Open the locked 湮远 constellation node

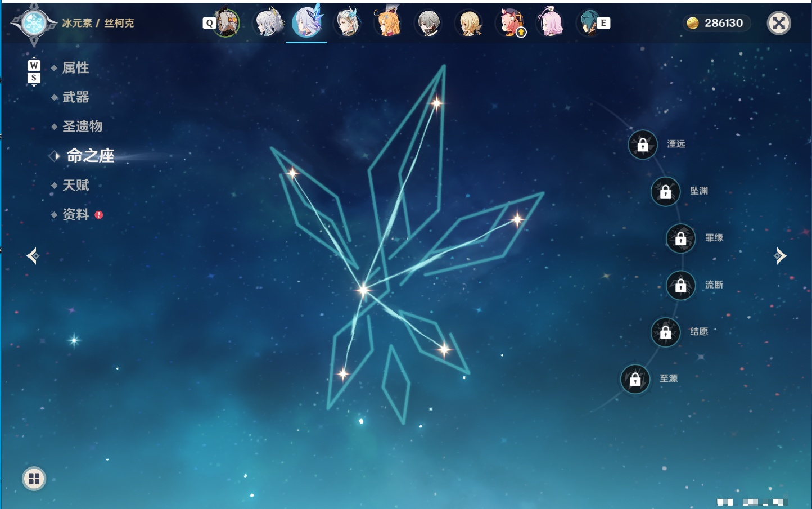click(643, 145)
